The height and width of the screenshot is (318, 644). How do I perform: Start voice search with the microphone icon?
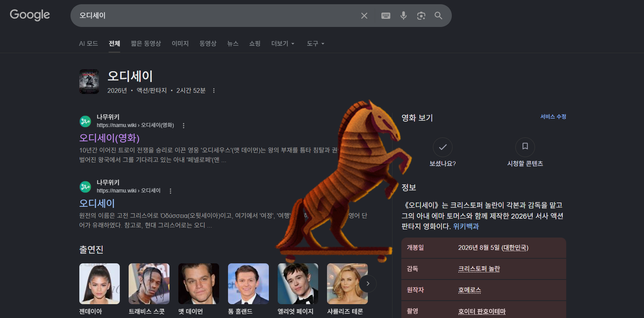click(x=403, y=16)
